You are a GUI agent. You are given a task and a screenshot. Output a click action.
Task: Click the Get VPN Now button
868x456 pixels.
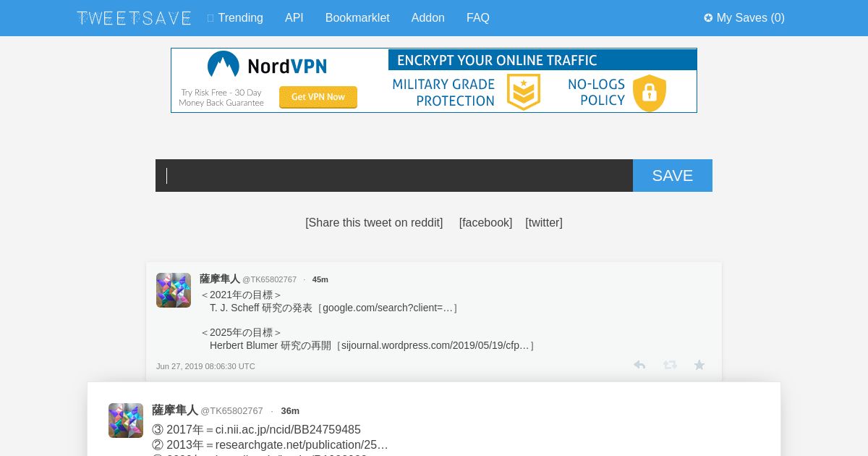318,97
